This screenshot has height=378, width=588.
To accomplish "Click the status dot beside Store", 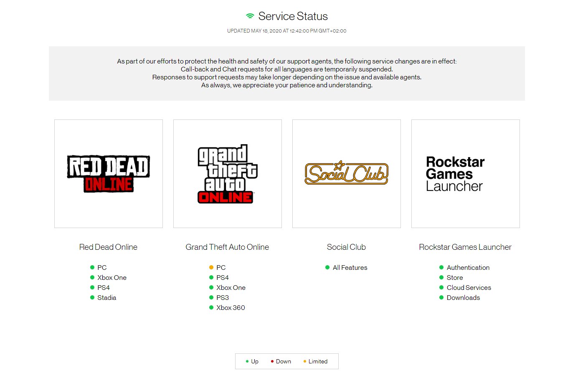I will click(441, 277).
